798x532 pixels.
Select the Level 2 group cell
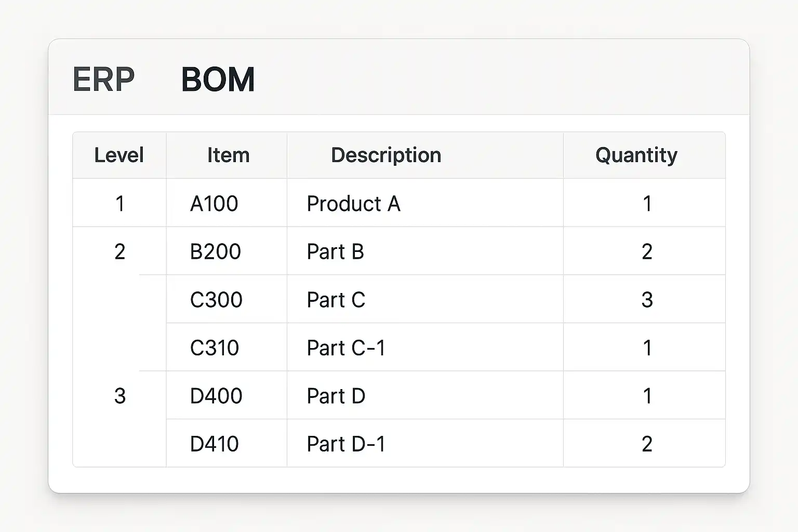pyautogui.click(x=119, y=252)
